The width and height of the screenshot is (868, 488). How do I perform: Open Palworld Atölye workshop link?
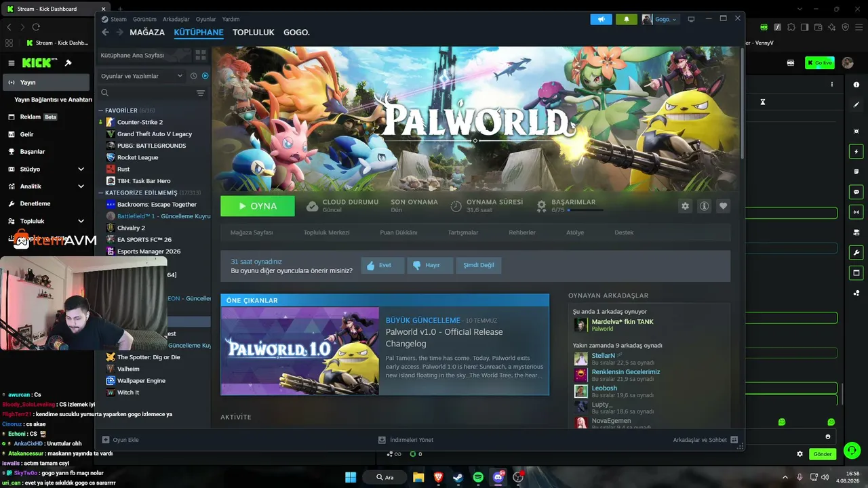[x=575, y=232]
